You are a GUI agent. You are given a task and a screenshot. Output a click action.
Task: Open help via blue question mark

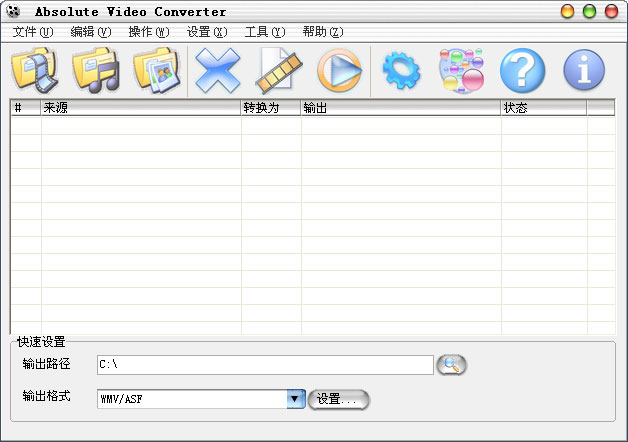[x=523, y=70]
